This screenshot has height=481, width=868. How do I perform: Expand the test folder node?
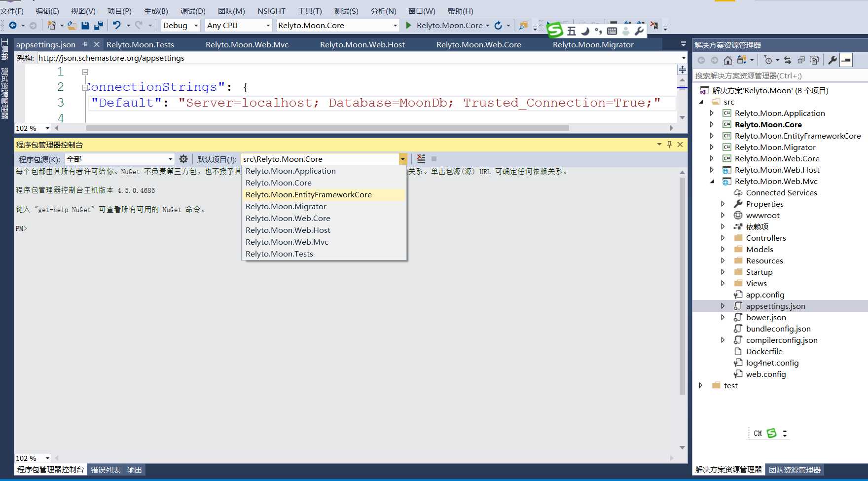pos(700,385)
